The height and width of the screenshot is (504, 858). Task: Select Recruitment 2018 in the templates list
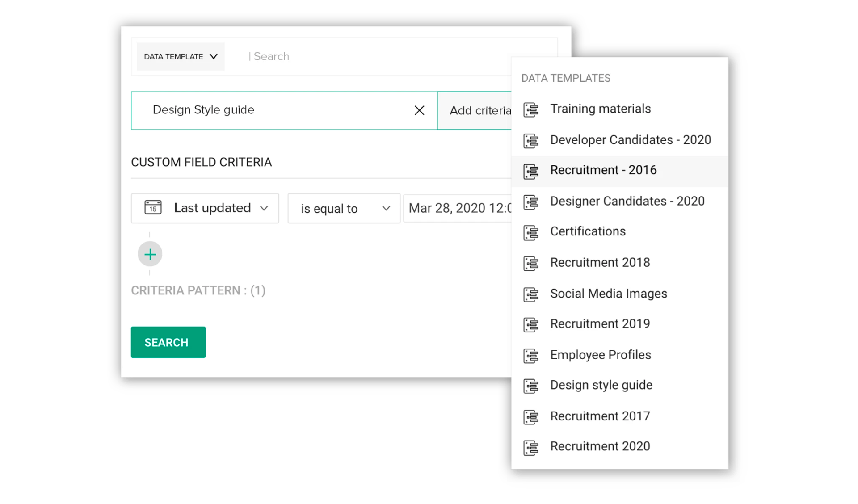coord(600,263)
